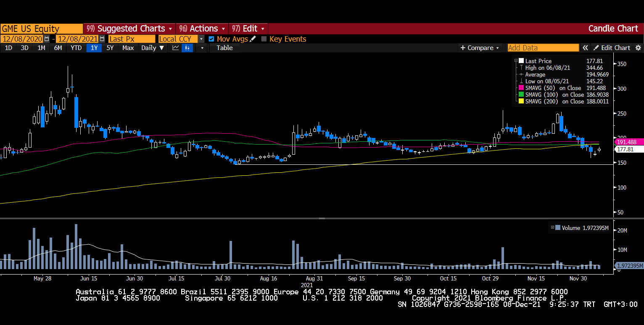The image size is (644, 325).
Task: Click the Edit Chart button
Action: (612, 48)
